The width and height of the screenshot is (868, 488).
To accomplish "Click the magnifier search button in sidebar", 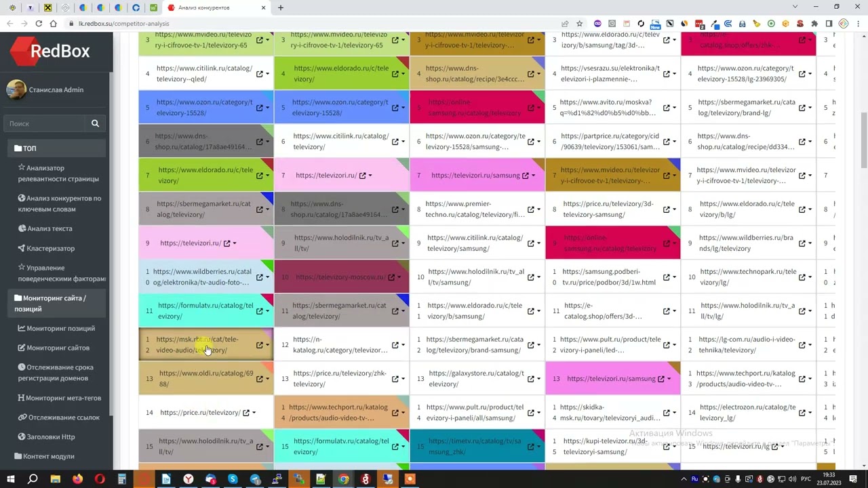I will point(95,123).
